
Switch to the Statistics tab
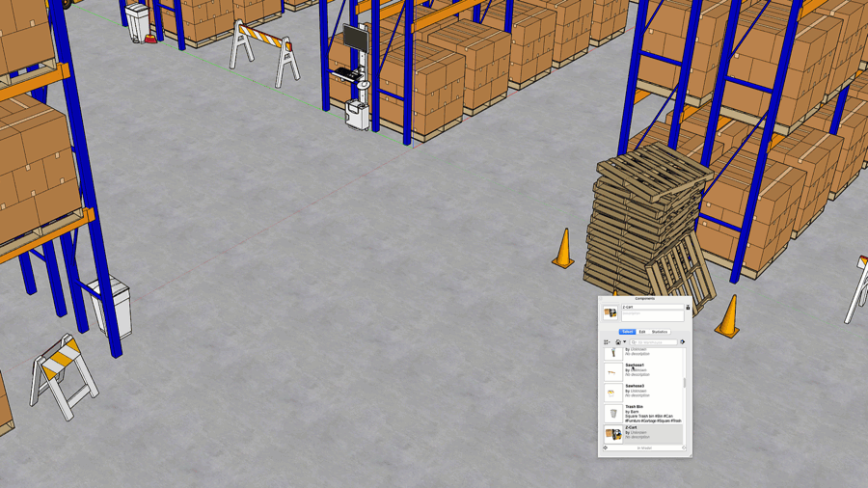660,332
